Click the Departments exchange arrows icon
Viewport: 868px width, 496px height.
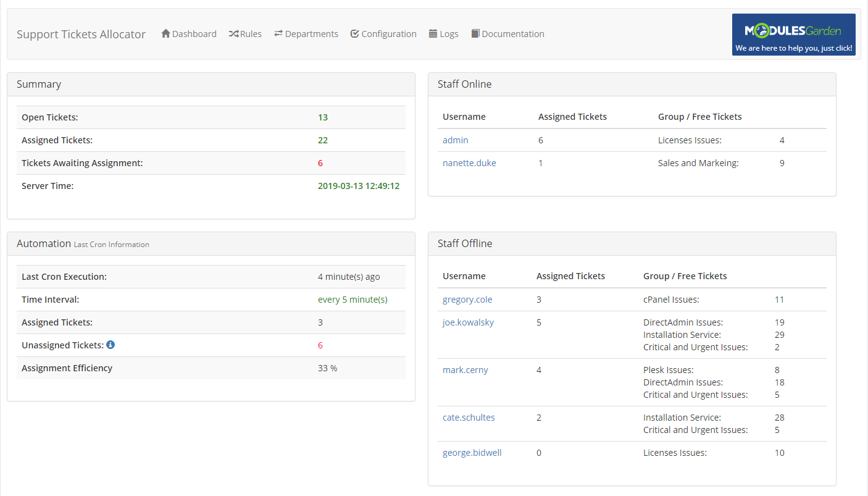click(278, 34)
